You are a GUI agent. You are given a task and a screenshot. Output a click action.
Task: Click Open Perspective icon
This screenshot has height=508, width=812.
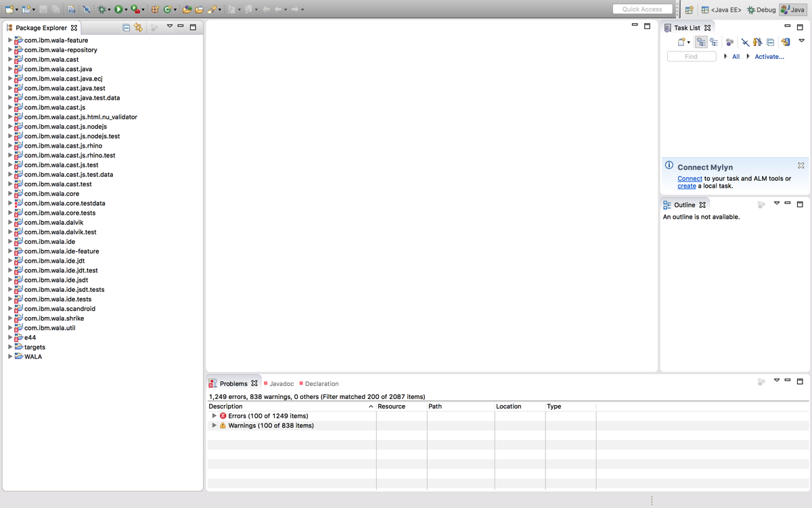click(x=689, y=9)
